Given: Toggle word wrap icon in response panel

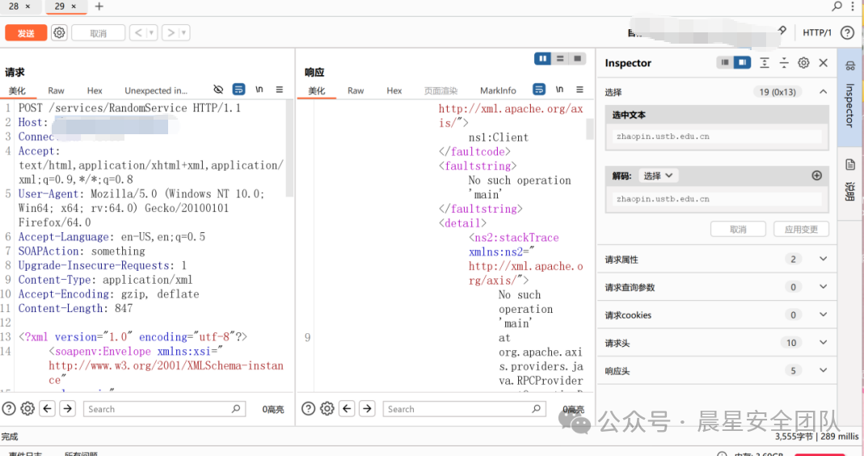Looking at the screenshot, I should [538, 89].
